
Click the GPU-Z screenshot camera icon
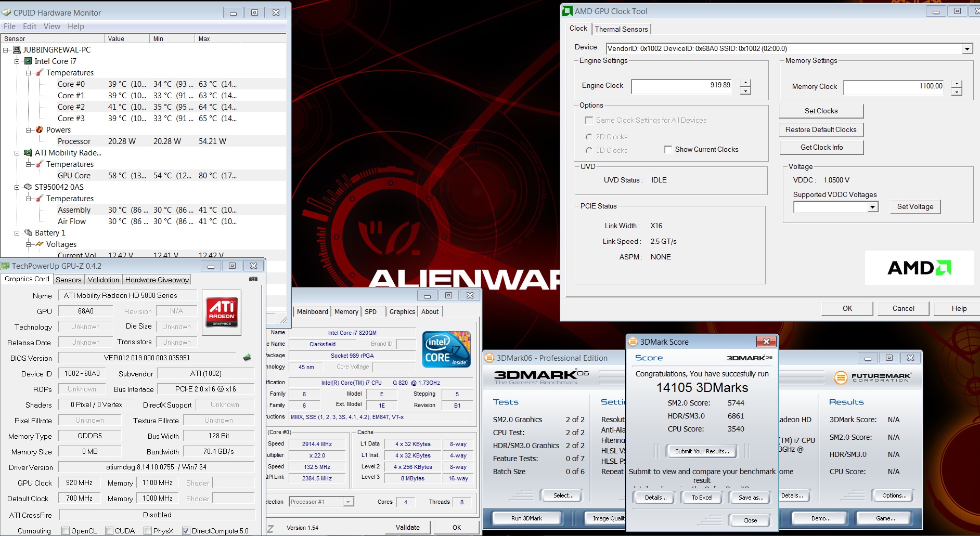[253, 279]
